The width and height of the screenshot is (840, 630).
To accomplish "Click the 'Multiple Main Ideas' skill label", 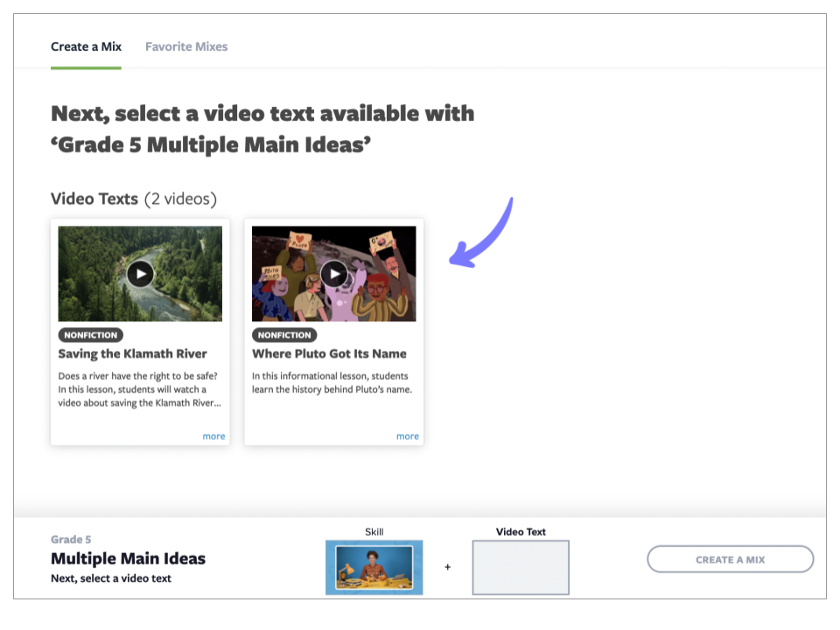I will (x=128, y=558).
